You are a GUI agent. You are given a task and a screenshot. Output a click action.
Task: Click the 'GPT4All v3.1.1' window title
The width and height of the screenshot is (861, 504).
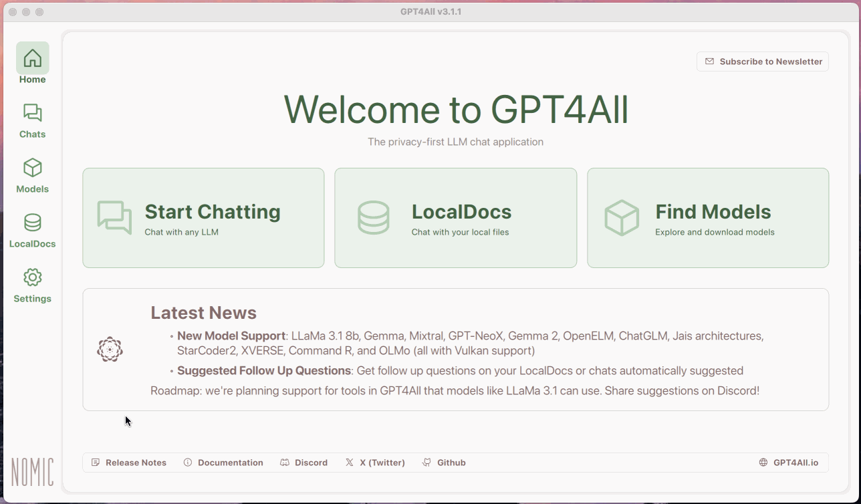431,12
